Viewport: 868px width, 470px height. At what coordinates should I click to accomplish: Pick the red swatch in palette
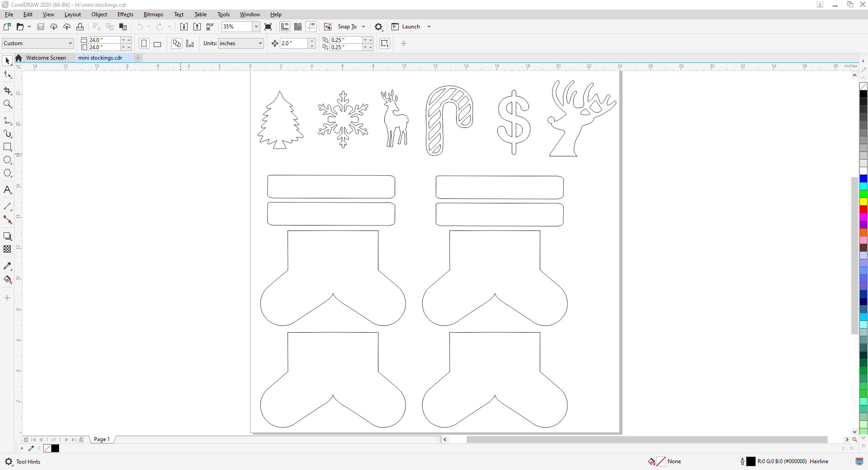tap(863, 209)
